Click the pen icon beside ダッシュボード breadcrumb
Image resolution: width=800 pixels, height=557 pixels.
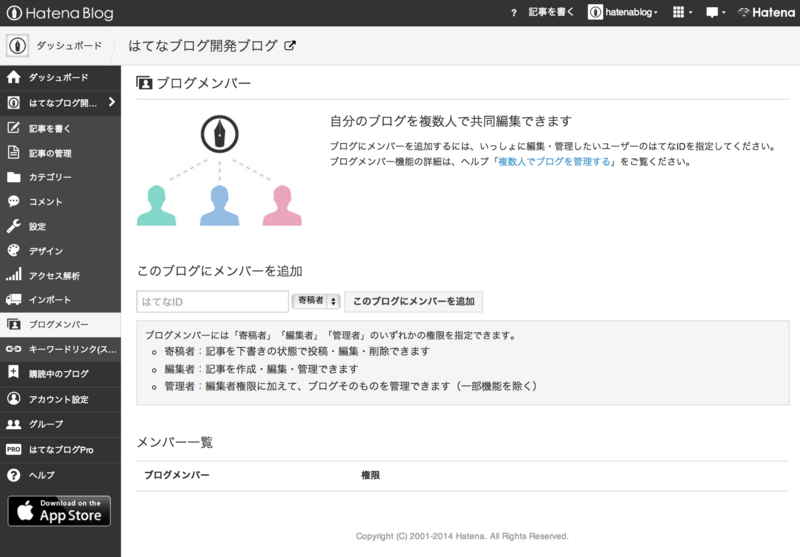17,46
